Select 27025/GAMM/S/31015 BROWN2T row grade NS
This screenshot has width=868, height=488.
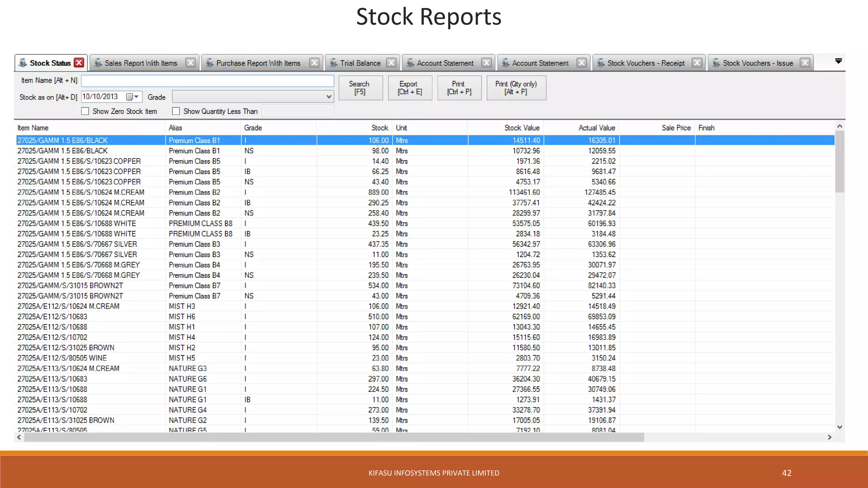click(x=425, y=296)
